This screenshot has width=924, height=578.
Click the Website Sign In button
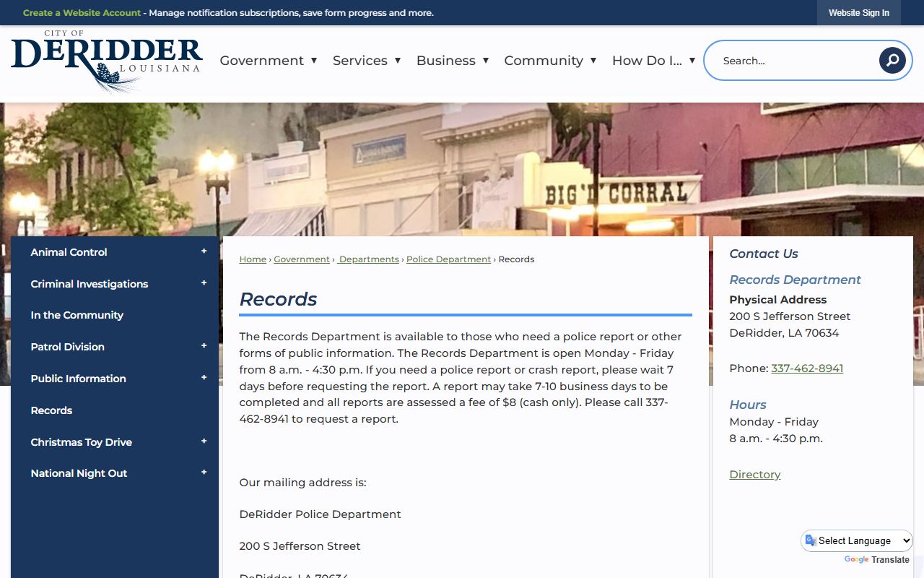(859, 13)
